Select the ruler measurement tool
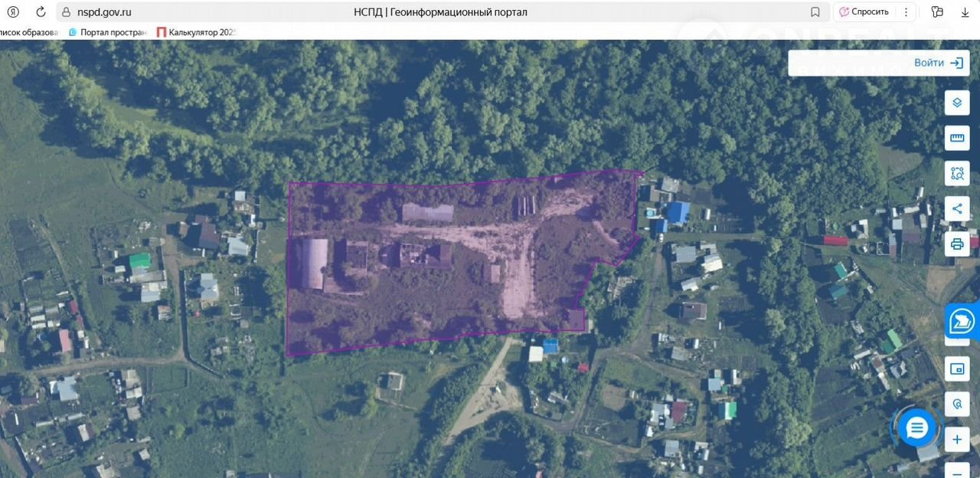This screenshot has width=980, height=478. pos(957,138)
